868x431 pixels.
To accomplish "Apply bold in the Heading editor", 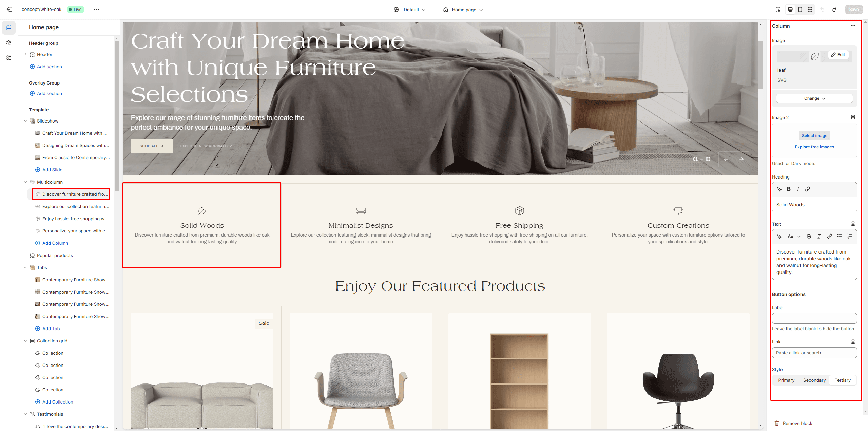I will click(x=789, y=189).
